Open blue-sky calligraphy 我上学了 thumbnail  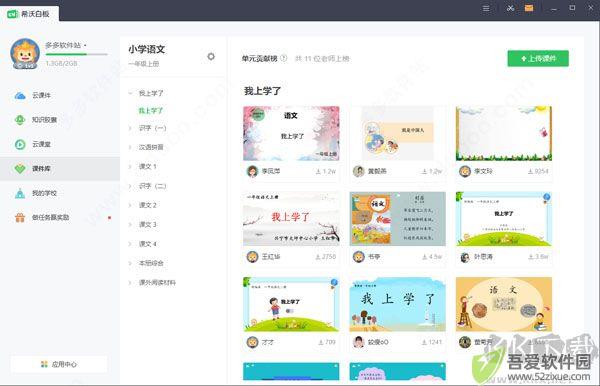(x=398, y=304)
